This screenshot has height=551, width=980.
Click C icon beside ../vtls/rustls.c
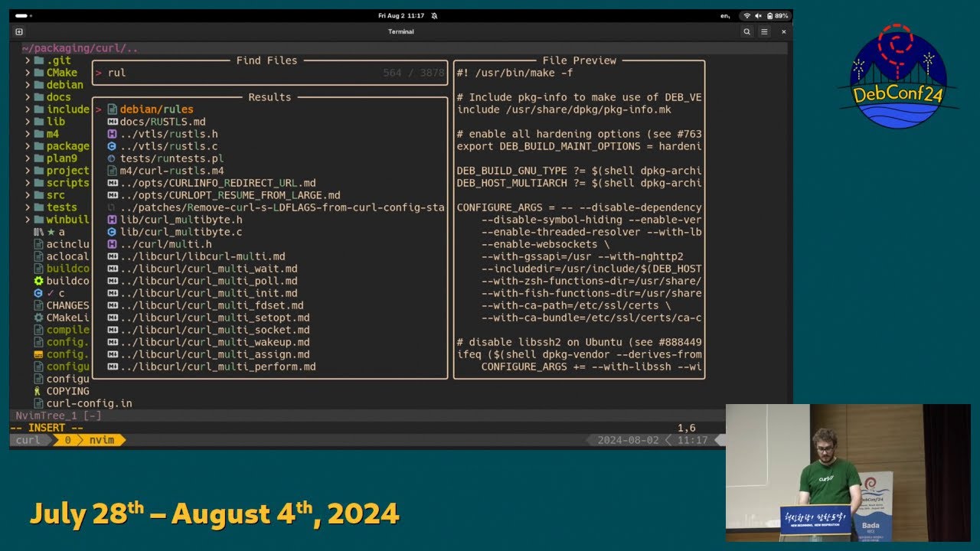click(112, 146)
